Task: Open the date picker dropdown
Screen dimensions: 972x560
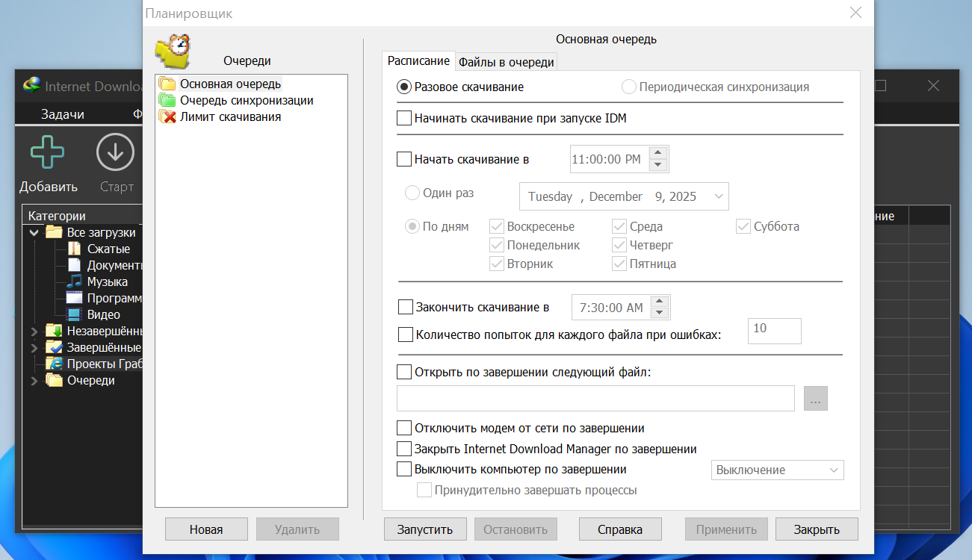Action: 718,197
